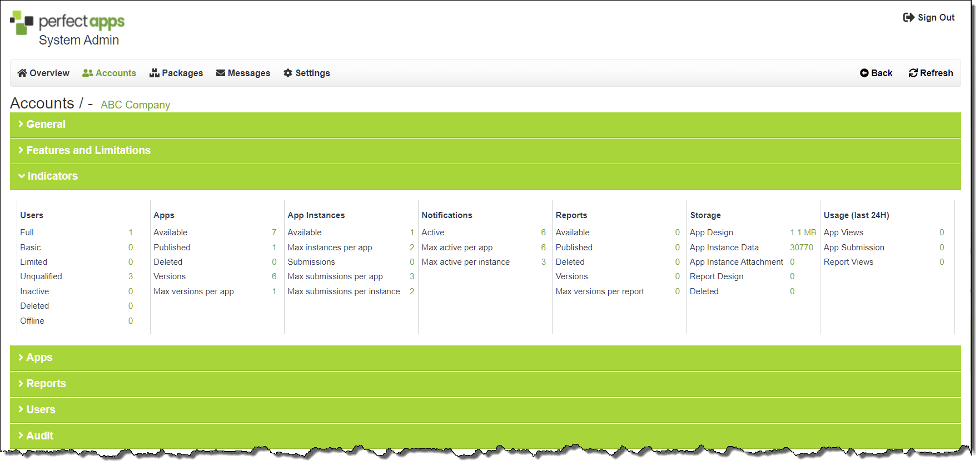The image size is (980, 470).
Task: Click the App Instance Attachment label
Action: [x=737, y=262]
